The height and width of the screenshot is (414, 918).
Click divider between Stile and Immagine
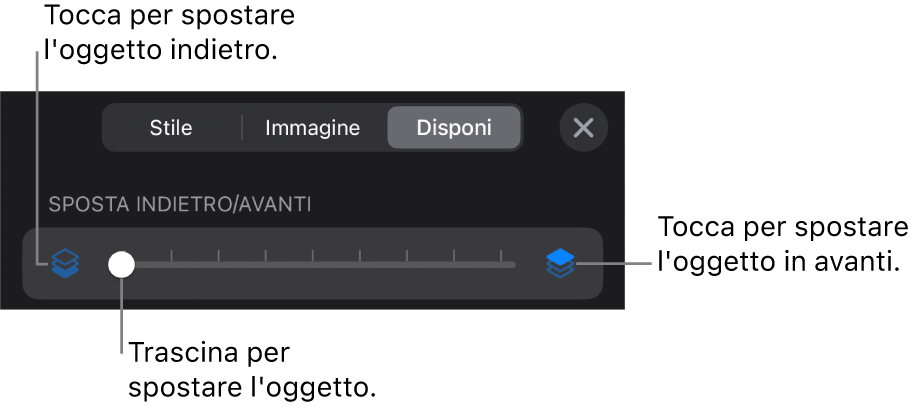click(242, 128)
